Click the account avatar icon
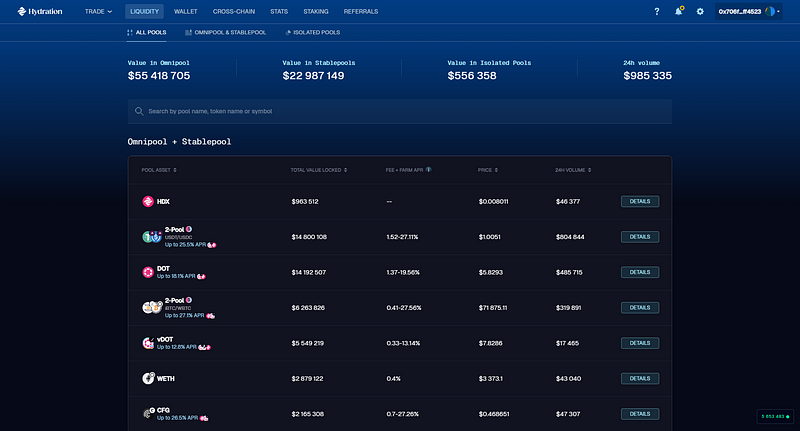The height and width of the screenshot is (431, 800). [x=770, y=11]
